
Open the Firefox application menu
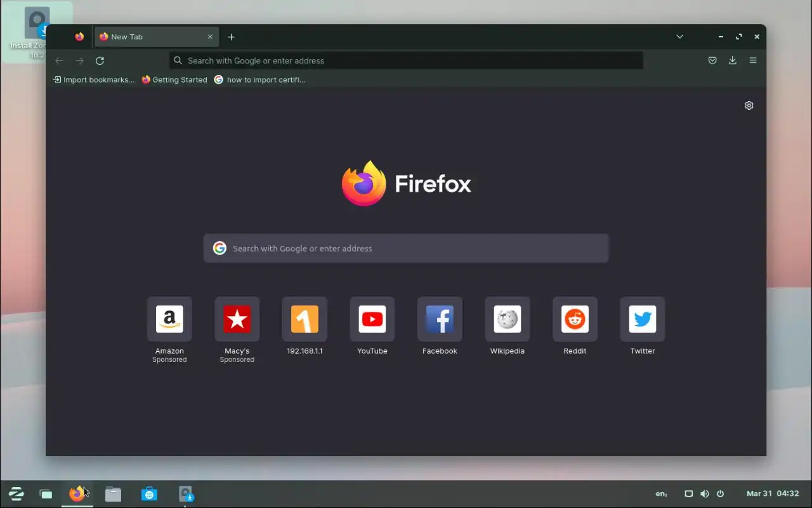(x=753, y=60)
